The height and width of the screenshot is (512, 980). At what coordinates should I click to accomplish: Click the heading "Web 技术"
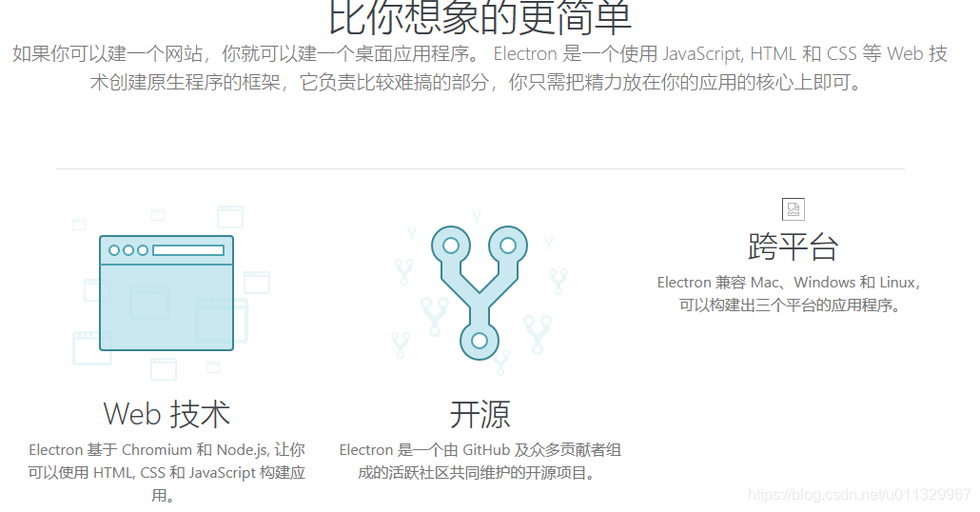click(167, 415)
